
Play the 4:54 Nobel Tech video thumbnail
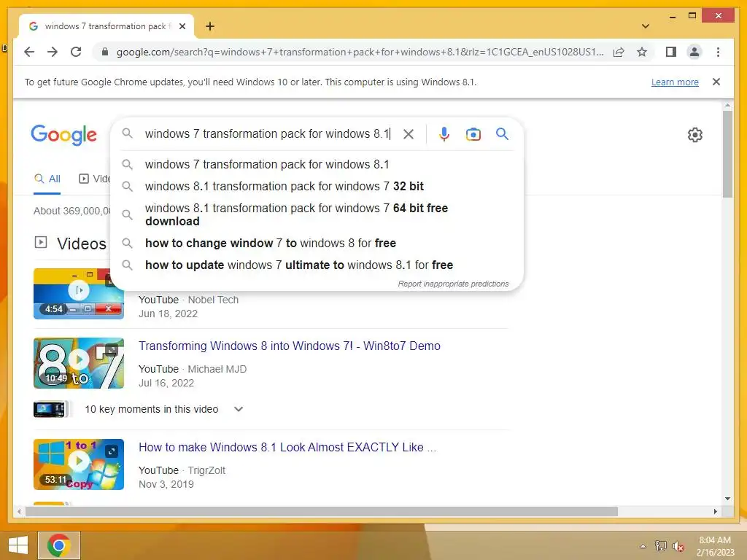click(x=79, y=293)
